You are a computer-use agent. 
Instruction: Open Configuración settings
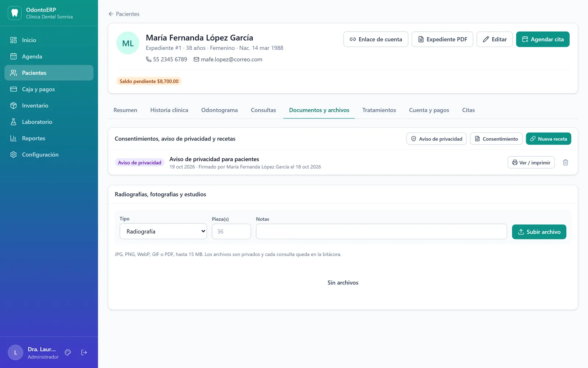[x=49, y=155]
